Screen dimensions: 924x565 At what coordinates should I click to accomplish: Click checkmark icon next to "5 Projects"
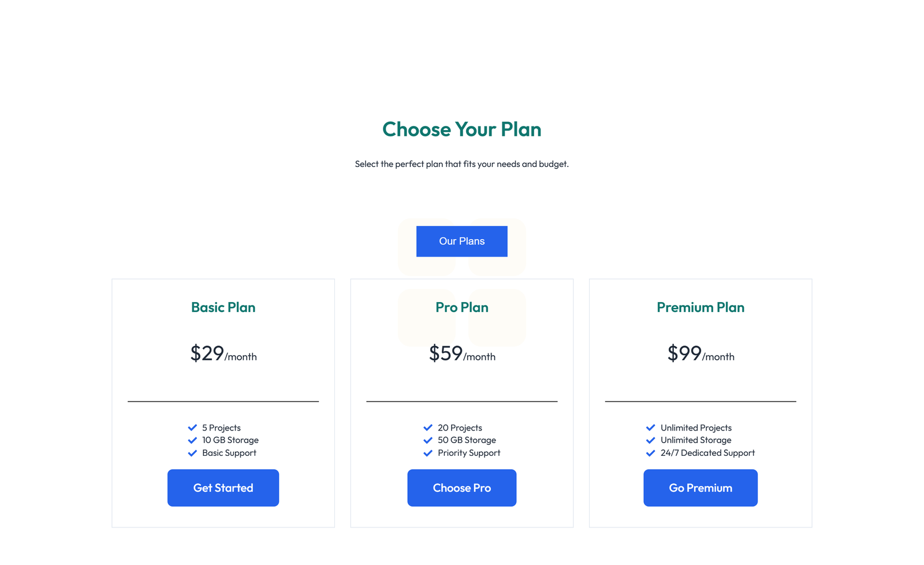click(192, 428)
